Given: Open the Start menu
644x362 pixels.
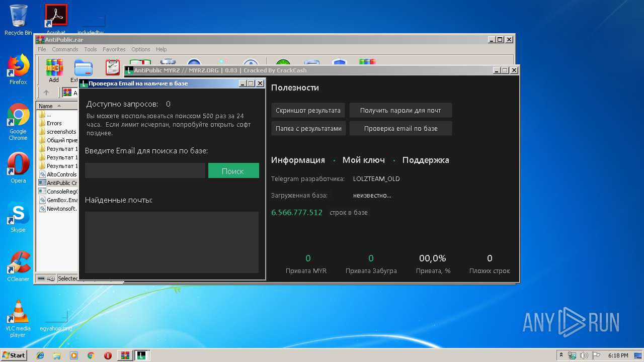Looking at the screenshot, I should (x=14, y=355).
